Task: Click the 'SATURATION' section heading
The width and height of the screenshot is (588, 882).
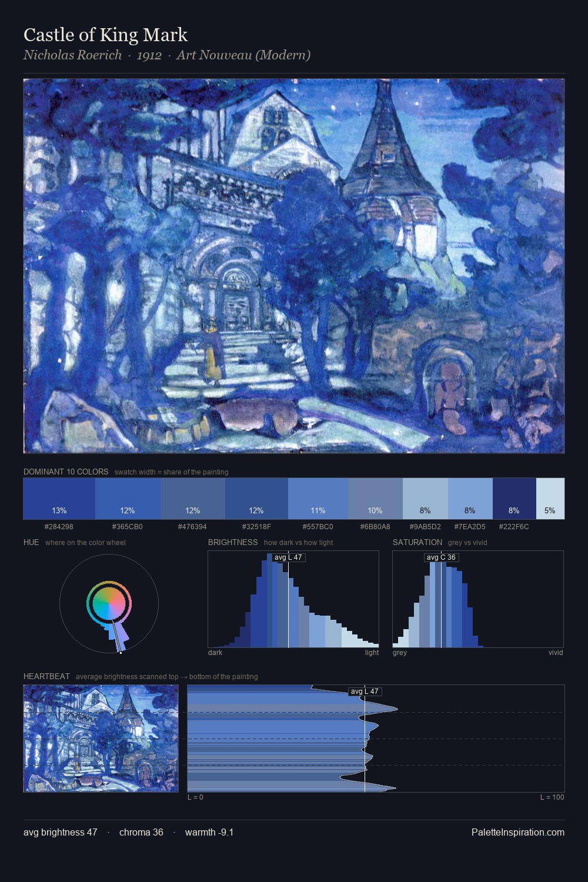Action: [417, 542]
